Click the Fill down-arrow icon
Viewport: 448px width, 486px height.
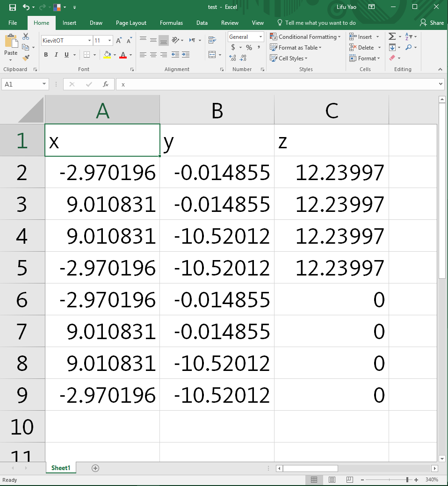click(392, 47)
